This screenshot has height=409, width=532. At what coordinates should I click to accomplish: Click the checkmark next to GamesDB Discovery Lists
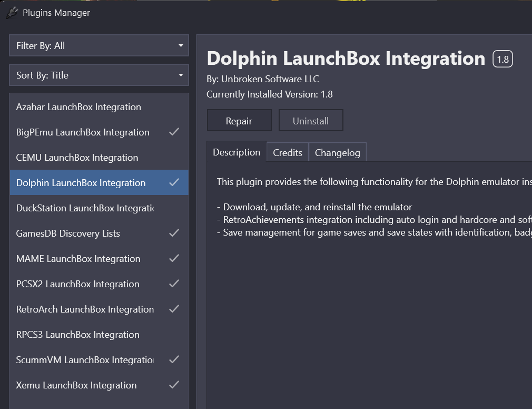(x=174, y=233)
